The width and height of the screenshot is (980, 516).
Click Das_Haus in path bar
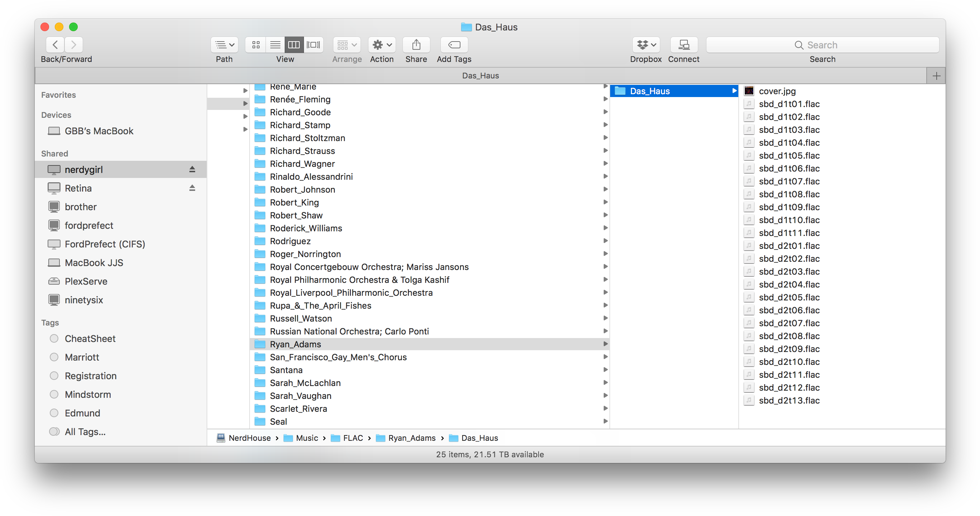click(x=473, y=438)
